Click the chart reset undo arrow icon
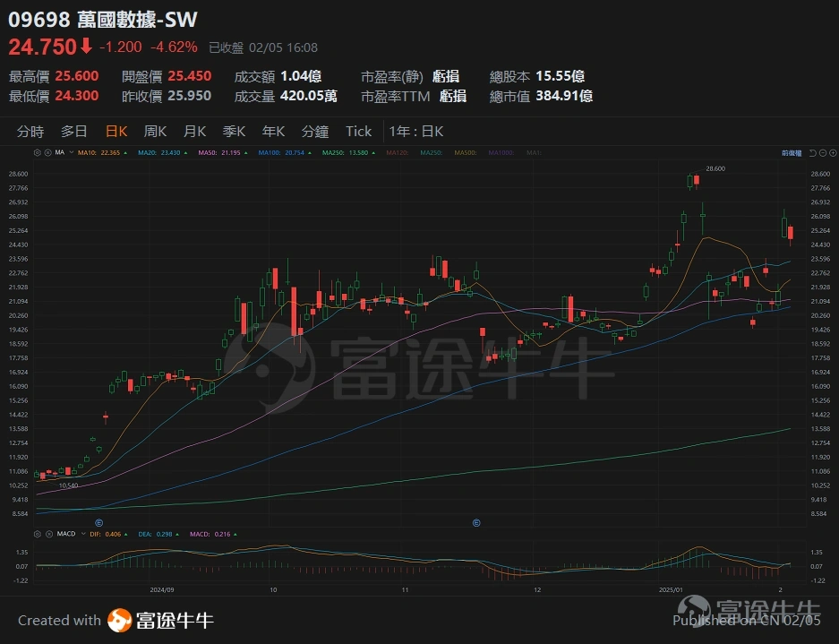 [x=812, y=153]
